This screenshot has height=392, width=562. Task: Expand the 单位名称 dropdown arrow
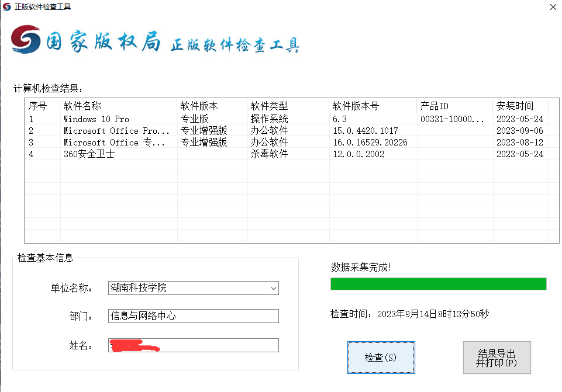[x=273, y=288]
